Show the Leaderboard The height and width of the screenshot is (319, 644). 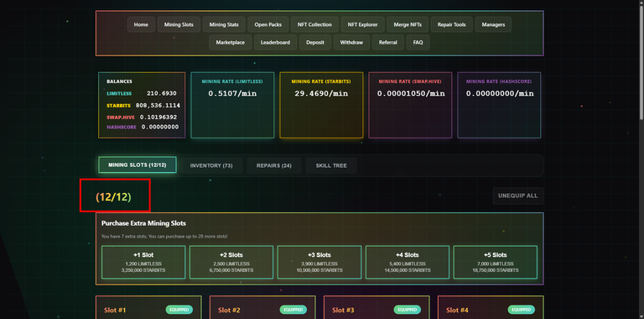pos(275,42)
